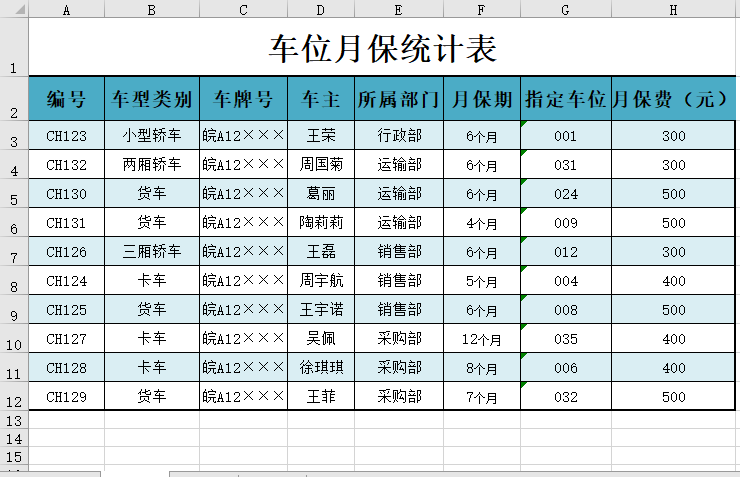The image size is (740, 477).
Task: Select column H header
Action: 673,9
